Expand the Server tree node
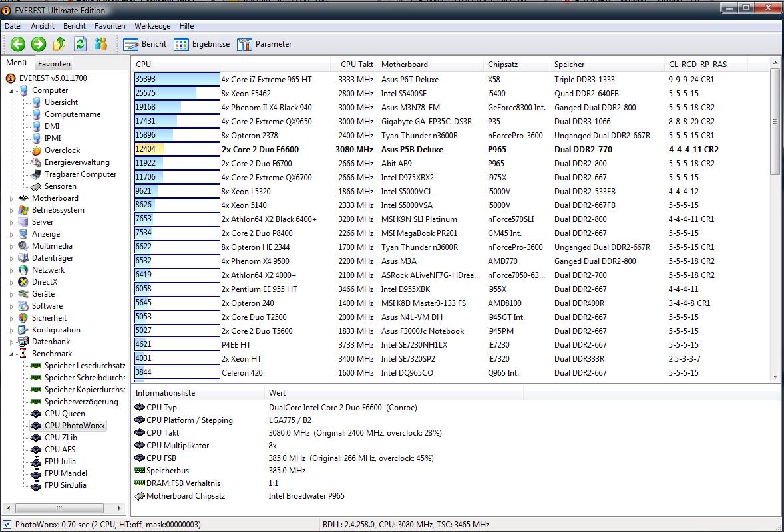Image resolution: width=784 pixels, height=532 pixels. pyautogui.click(x=11, y=222)
